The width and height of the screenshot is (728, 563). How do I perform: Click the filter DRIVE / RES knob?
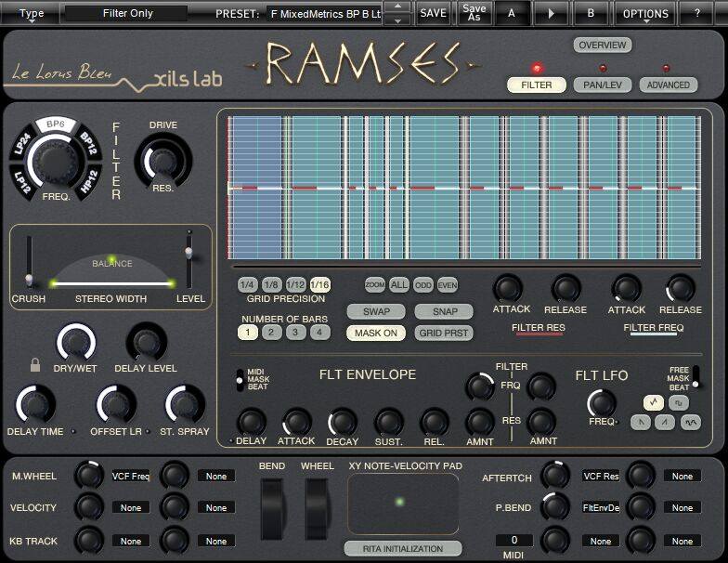pos(163,160)
